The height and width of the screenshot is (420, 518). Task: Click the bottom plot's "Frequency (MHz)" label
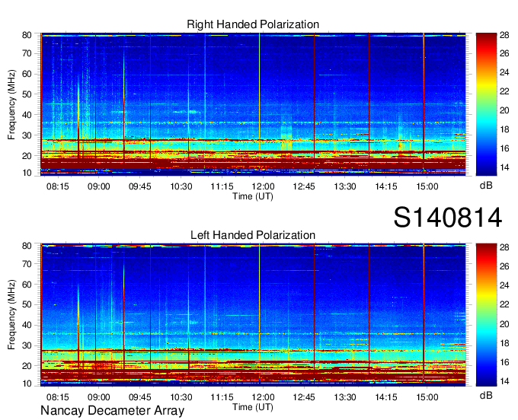coord(11,315)
